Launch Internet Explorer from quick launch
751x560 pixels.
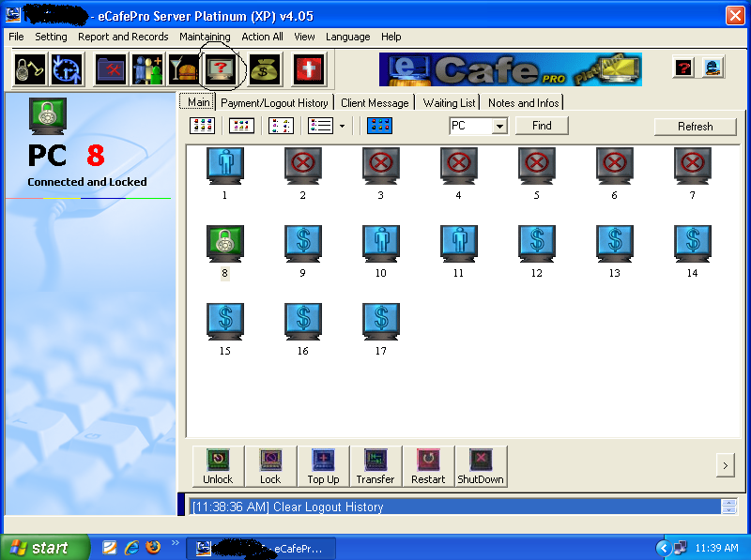click(x=131, y=547)
